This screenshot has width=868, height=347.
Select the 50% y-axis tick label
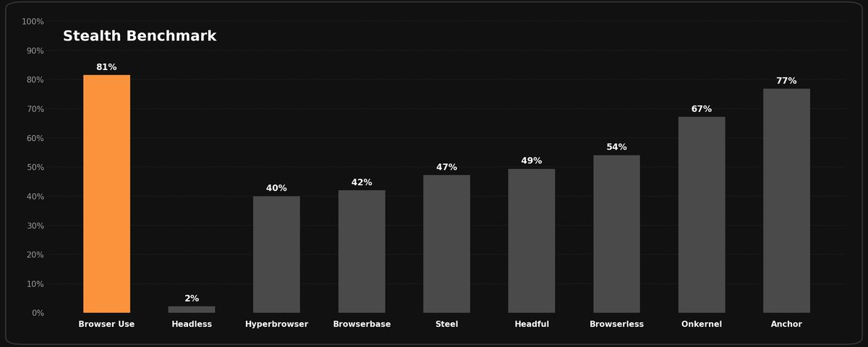(35, 167)
